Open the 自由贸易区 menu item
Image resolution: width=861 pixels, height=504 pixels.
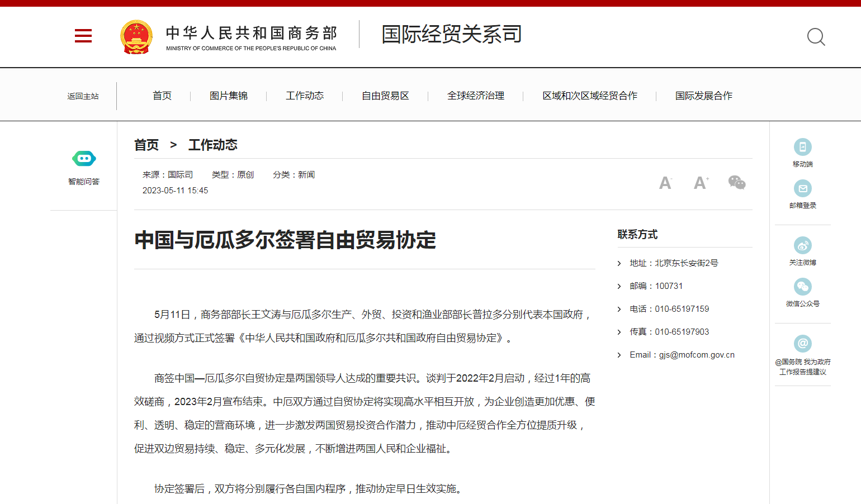(385, 96)
